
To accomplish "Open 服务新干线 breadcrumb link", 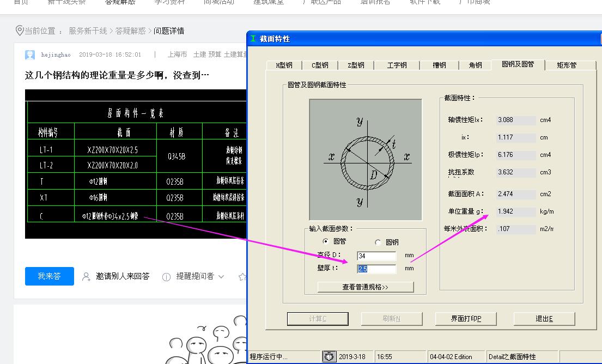I will click(88, 31).
